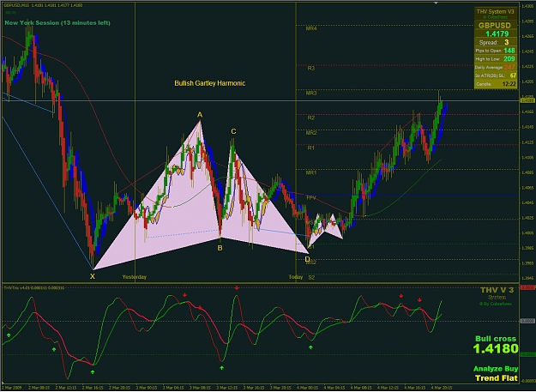
Task: Click the 'Today' period separator label
Action: click(296, 277)
